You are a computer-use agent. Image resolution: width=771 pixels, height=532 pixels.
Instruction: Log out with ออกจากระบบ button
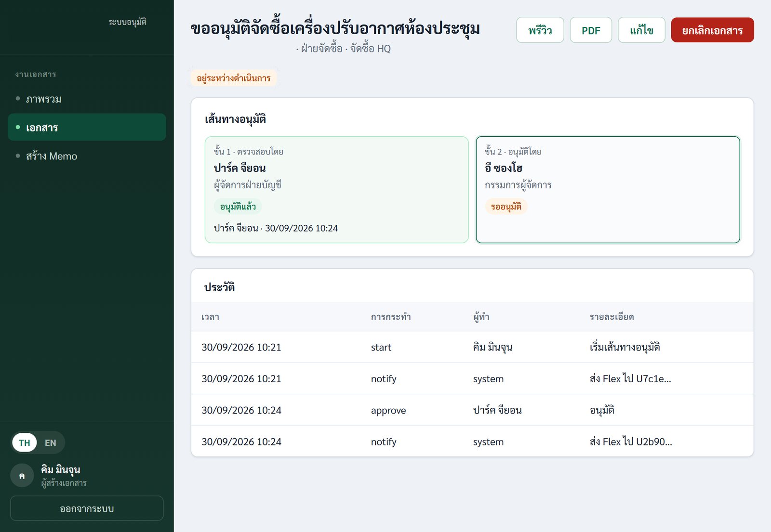pyautogui.click(x=87, y=508)
